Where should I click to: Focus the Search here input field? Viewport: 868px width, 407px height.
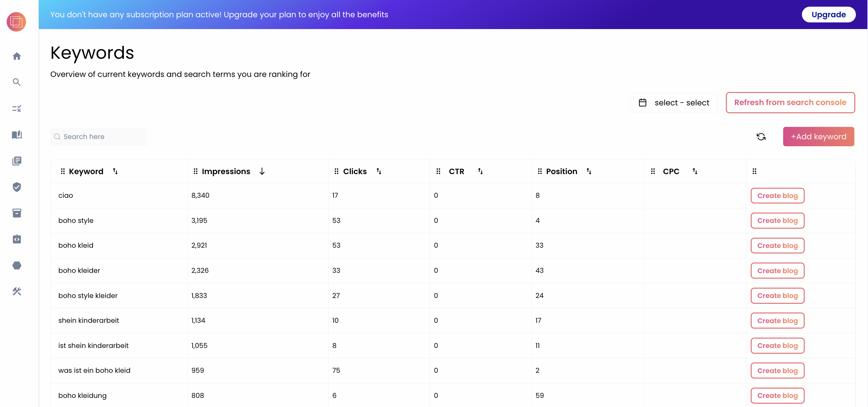(99, 137)
